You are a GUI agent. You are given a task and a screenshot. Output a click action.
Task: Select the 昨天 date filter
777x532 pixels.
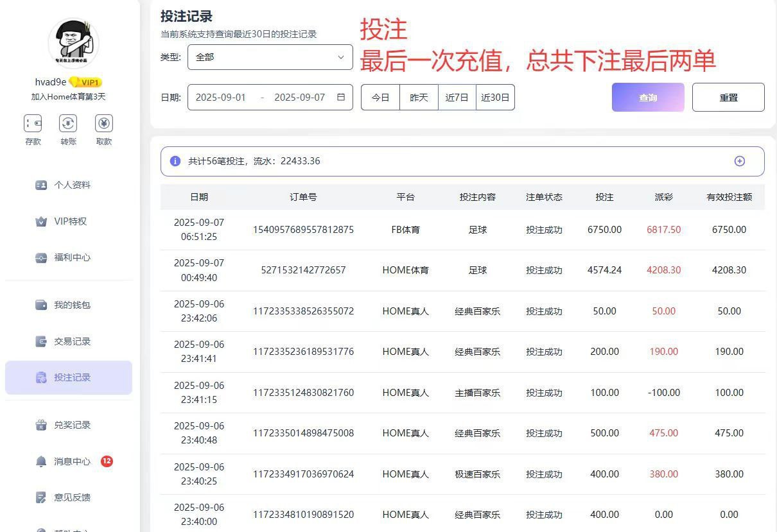point(419,98)
